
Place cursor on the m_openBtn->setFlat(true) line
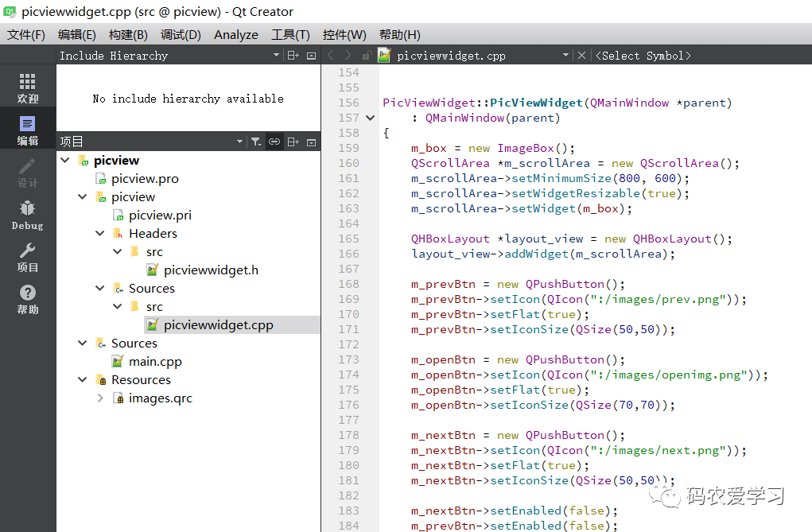[x=499, y=390]
